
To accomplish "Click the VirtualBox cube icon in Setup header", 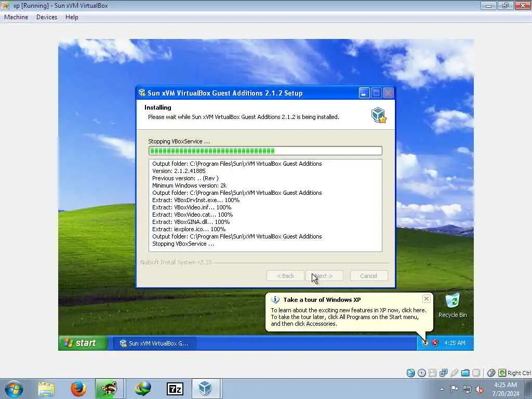I will [x=379, y=115].
